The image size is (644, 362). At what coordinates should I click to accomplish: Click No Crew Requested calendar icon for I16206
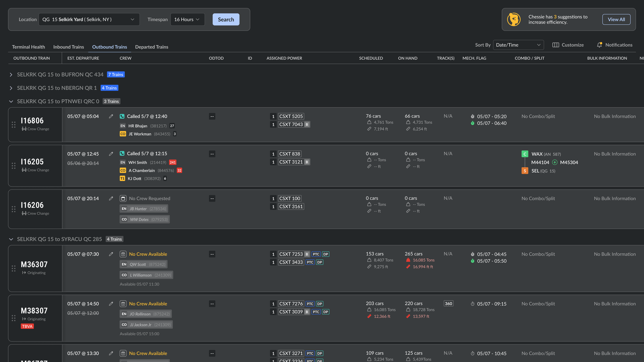tap(123, 199)
